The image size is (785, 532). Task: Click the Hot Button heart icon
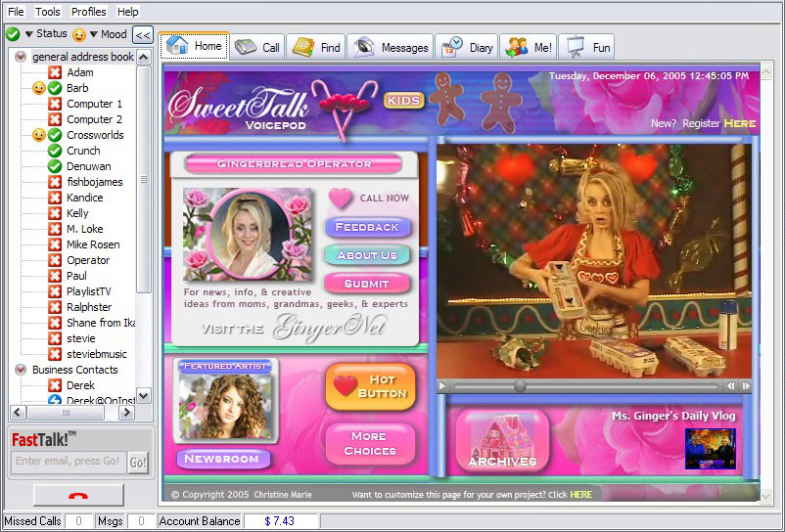click(344, 386)
